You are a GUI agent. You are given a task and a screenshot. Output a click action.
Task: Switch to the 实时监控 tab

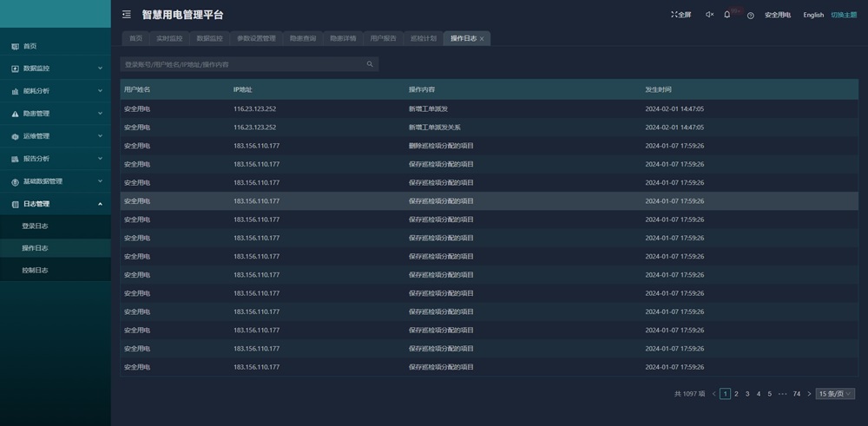click(169, 39)
